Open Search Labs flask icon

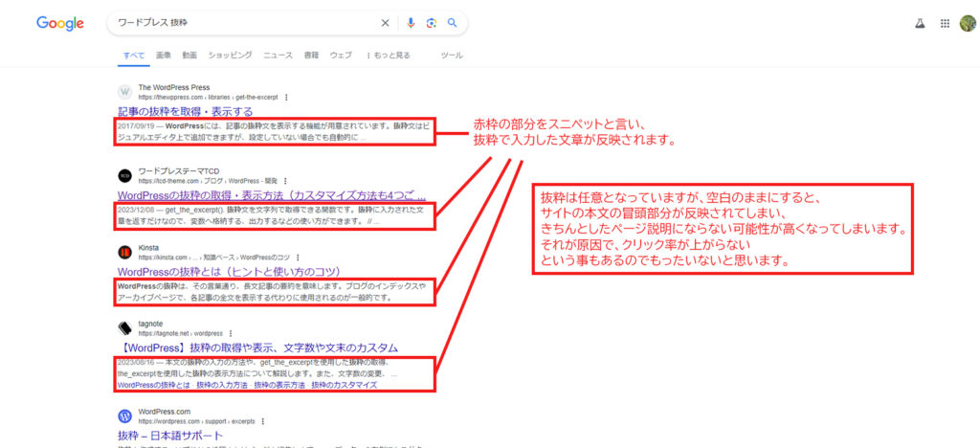pos(920,24)
